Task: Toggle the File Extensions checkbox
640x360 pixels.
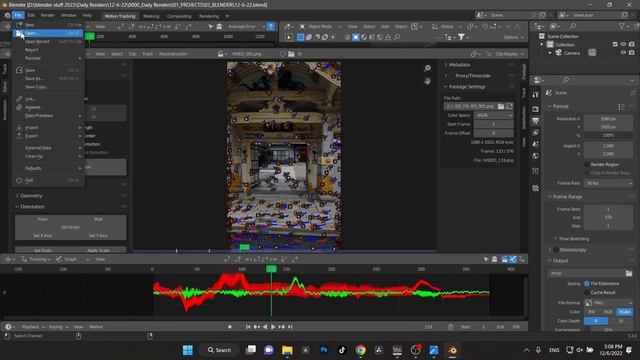Action: 587,284
